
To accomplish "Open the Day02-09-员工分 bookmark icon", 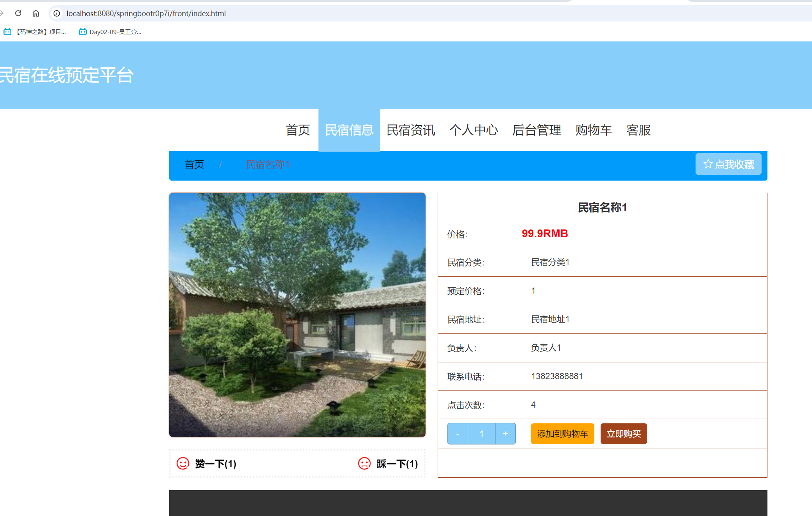I will click(82, 32).
